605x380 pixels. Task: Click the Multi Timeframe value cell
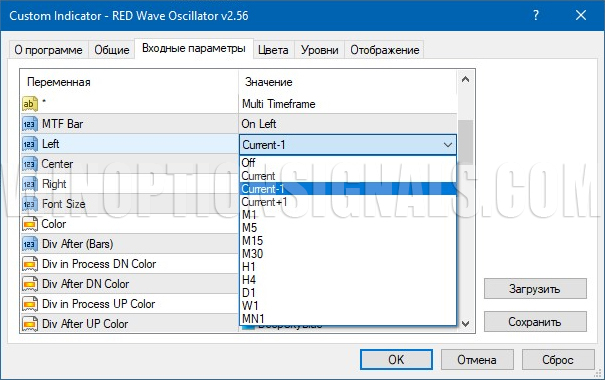(x=348, y=104)
